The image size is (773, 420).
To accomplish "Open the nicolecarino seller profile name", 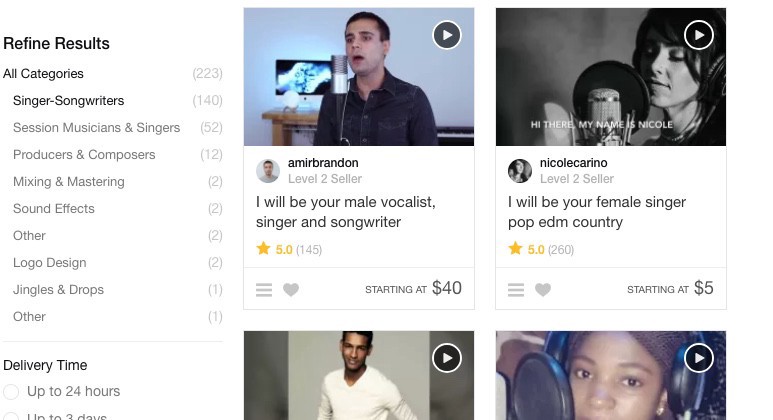I will pos(573,163).
